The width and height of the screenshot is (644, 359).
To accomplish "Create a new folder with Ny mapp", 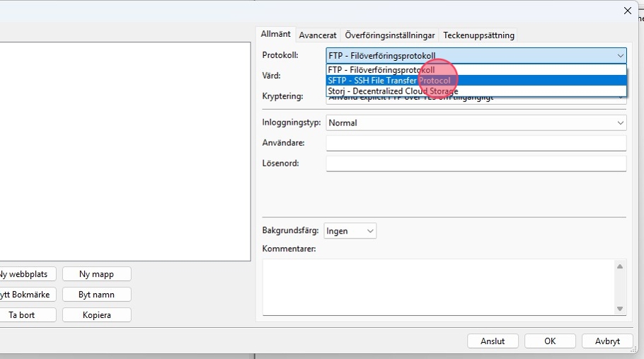I will (96, 274).
